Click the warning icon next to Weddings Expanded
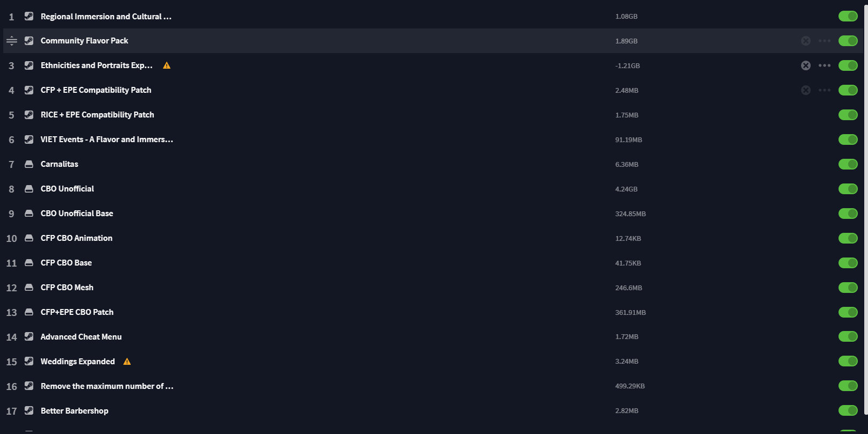The height and width of the screenshot is (434, 868). (x=127, y=362)
